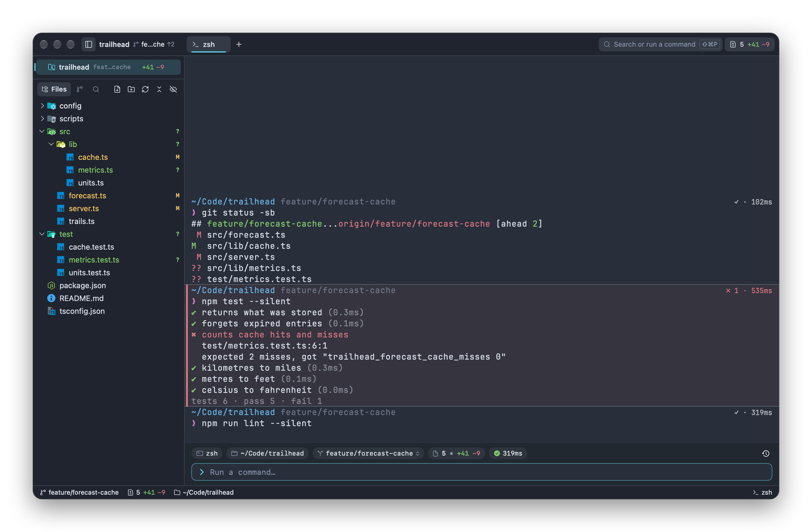Click the tsconfig.json file icon

click(x=51, y=311)
